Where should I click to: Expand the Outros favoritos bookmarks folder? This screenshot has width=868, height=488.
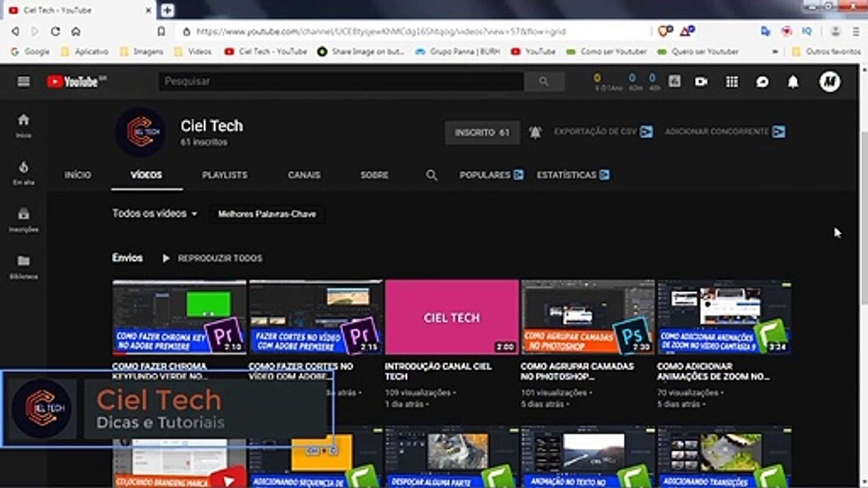pyautogui.click(x=826, y=52)
